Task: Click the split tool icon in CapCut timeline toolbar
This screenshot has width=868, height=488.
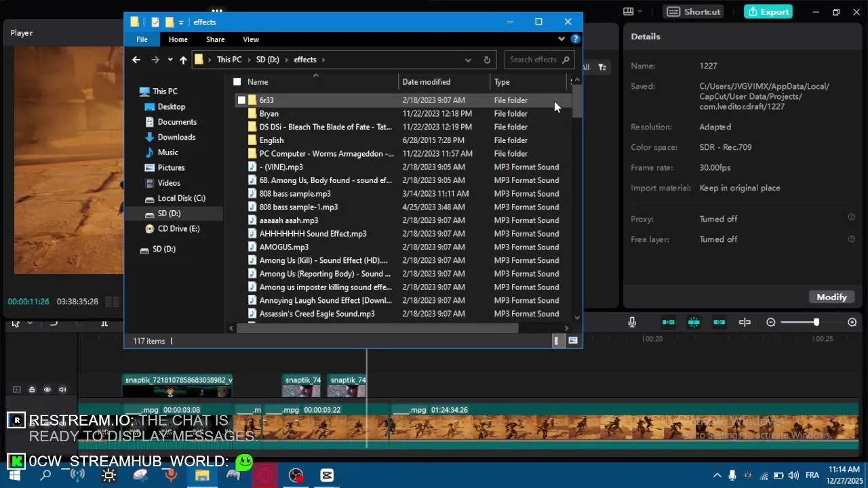Action: 104,323
